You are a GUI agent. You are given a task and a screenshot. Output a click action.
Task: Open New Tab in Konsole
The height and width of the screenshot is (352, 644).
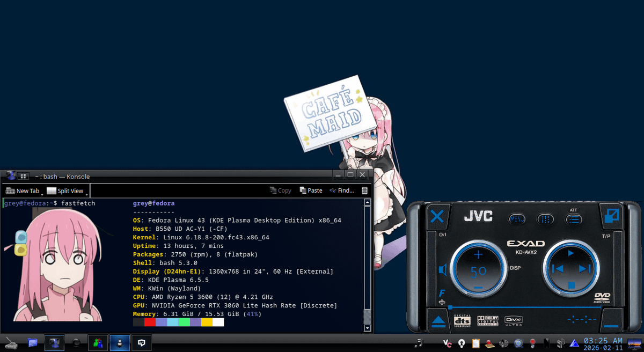click(x=22, y=190)
